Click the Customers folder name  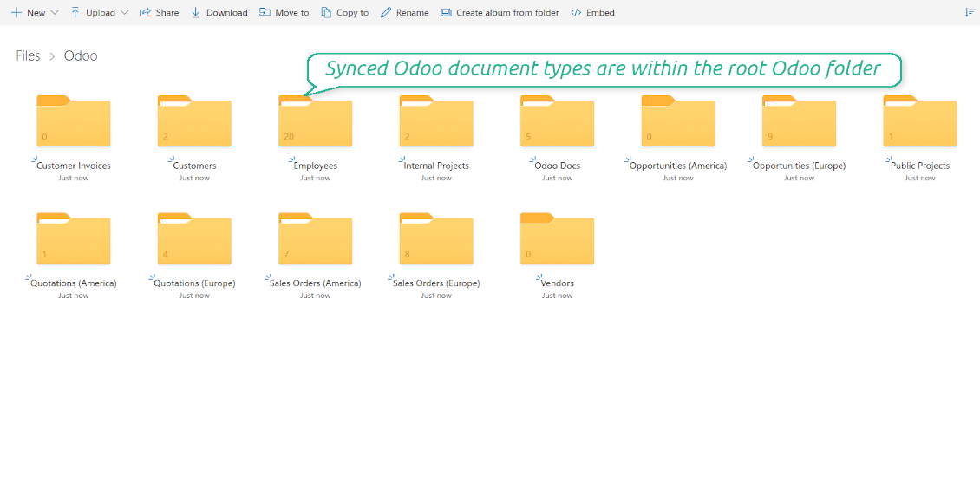tap(194, 166)
